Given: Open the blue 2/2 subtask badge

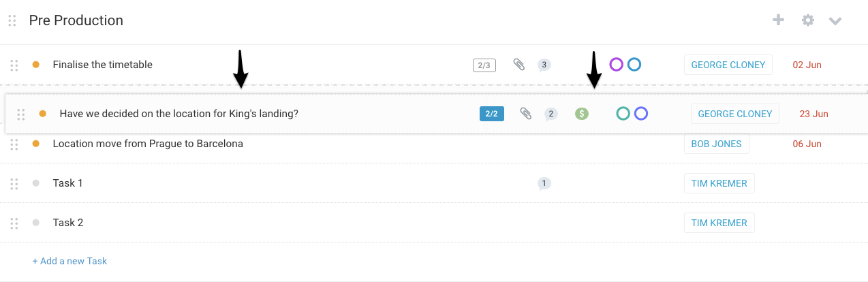Looking at the screenshot, I should [x=492, y=114].
